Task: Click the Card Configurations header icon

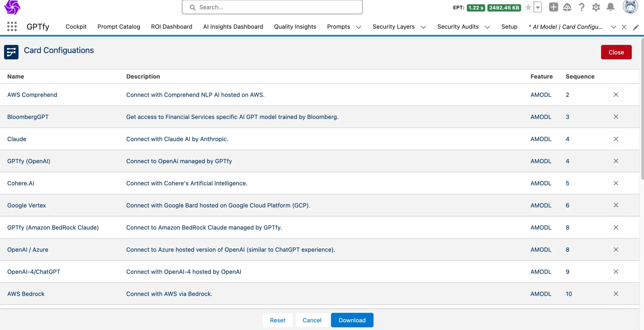Action: click(x=11, y=52)
